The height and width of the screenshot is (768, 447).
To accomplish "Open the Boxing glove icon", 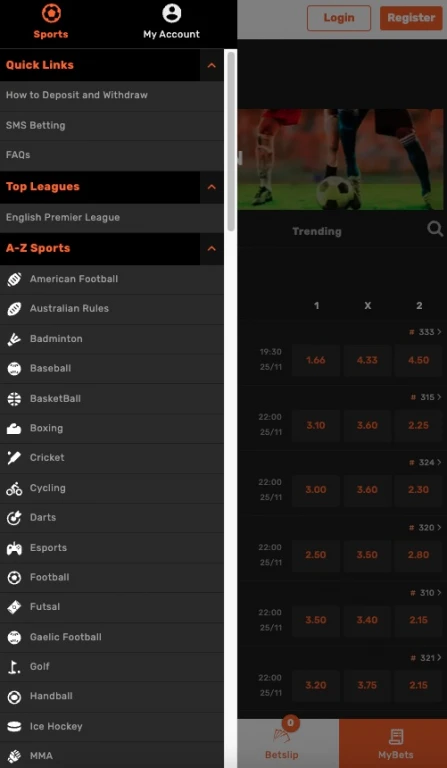I will (x=14, y=429).
